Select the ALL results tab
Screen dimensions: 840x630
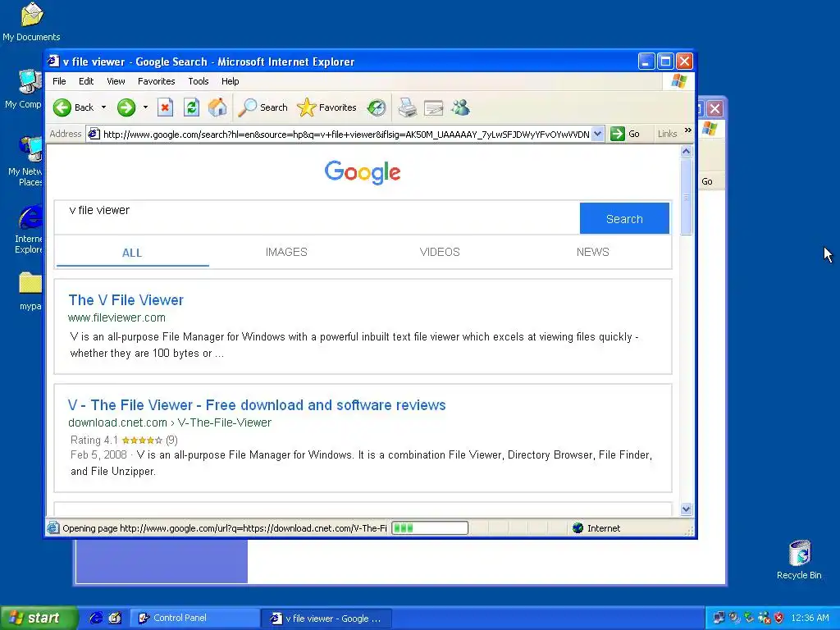[x=132, y=253]
